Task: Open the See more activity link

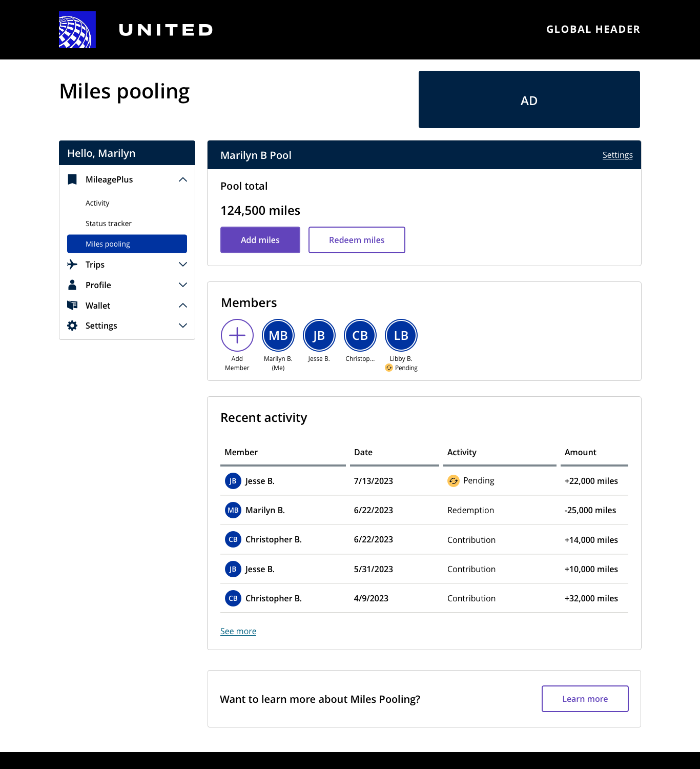Action: (x=238, y=631)
